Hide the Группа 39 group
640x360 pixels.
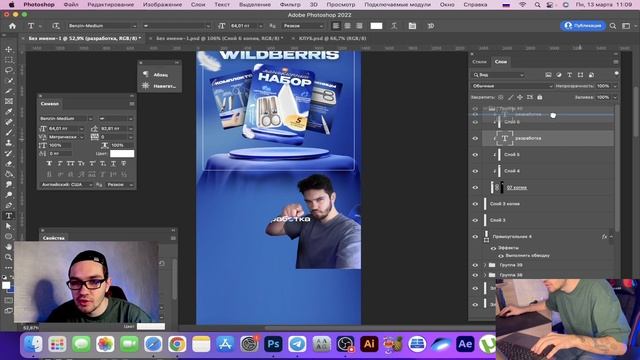point(475,265)
